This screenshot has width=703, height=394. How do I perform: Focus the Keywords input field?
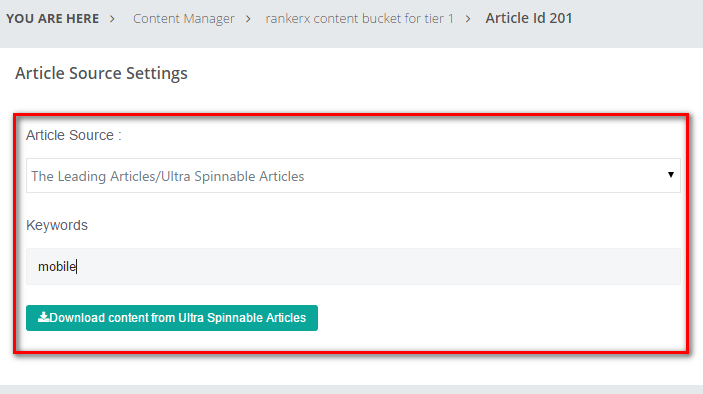[353, 267]
